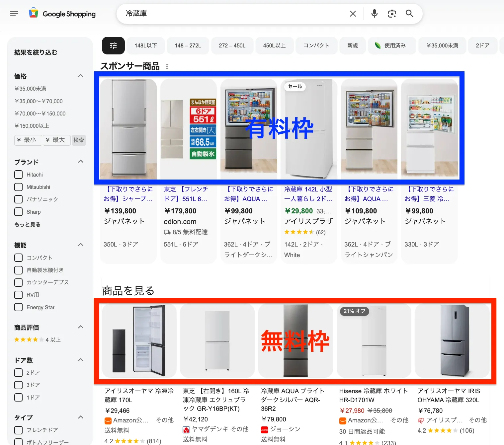This screenshot has height=445, width=504.
Task: Select the 148L以下 filter chip
Action: [146, 45]
